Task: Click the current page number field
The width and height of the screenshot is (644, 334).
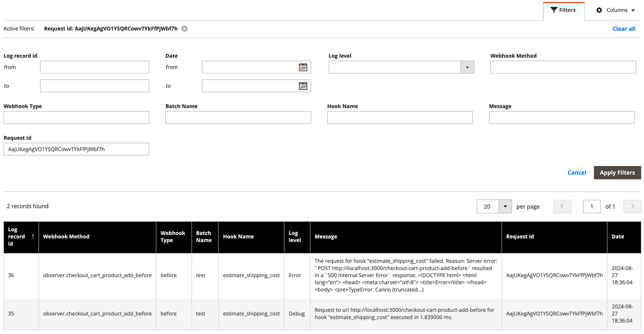Action: pos(592,206)
